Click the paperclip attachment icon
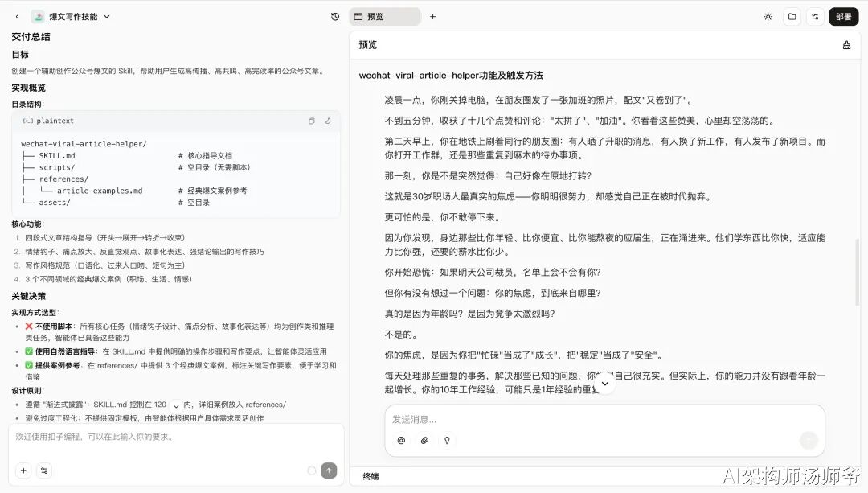The width and height of the screenshot is (868, 493). click(424, 441)
